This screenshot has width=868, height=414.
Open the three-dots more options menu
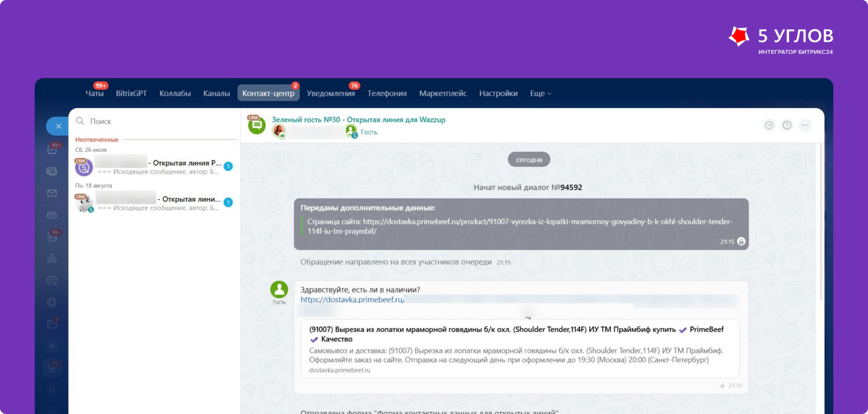point(805,125)
